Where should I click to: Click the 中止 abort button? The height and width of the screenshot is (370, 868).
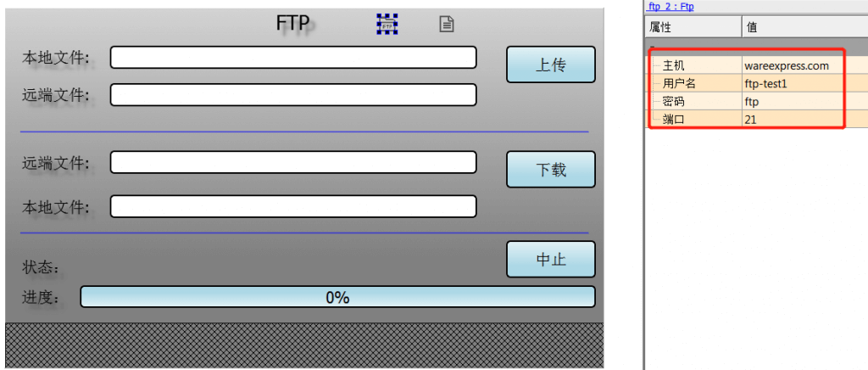(x=551, y=259)
